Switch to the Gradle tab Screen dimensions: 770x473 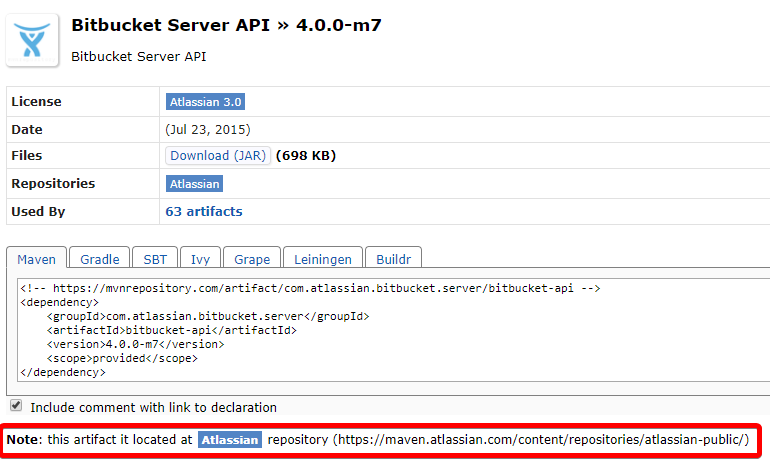(100, 259)
